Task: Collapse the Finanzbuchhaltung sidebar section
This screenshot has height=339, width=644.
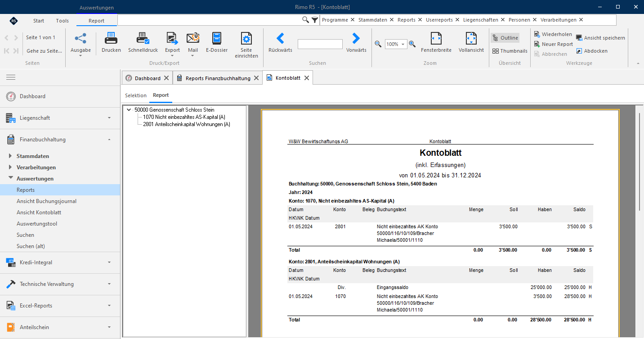Action: (x=109, y=140)
